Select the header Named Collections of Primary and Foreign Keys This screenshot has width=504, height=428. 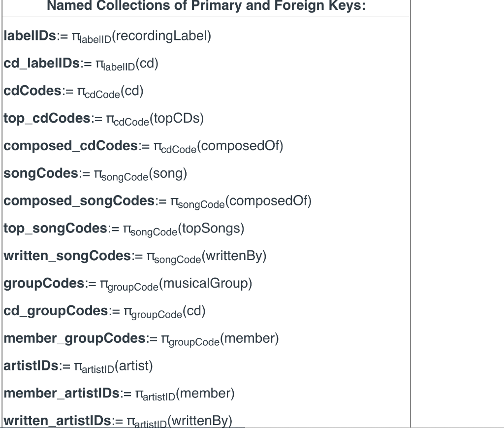pos(207,6)
